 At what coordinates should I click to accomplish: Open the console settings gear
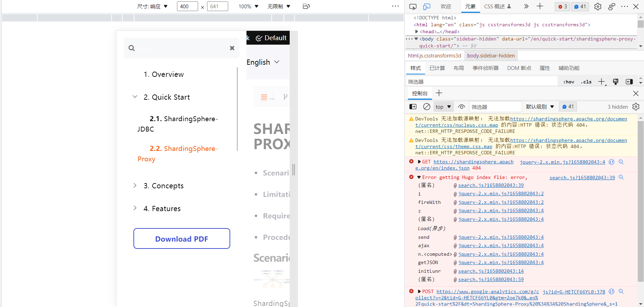(x=636, y=107)
